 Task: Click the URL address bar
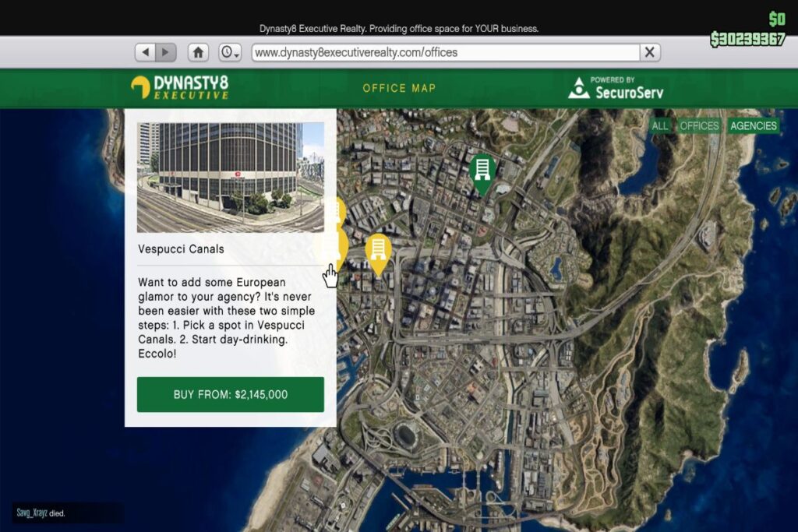tap(445, 52)
